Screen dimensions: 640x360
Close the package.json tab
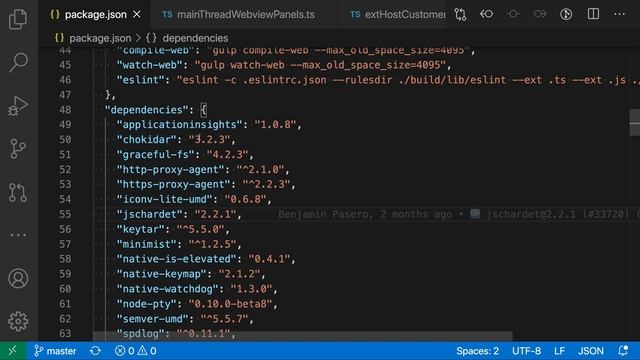click(x=137, y=14)
